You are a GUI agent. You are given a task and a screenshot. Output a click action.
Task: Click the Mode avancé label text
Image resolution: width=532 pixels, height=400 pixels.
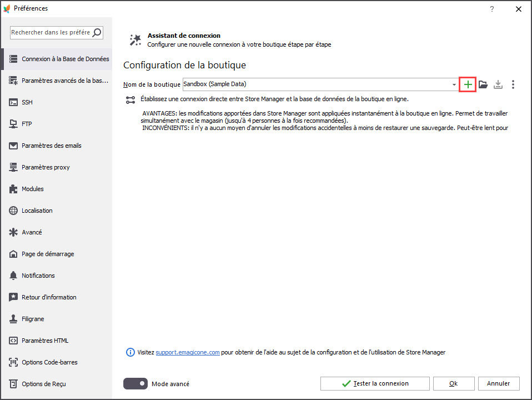tap(170, 384)
